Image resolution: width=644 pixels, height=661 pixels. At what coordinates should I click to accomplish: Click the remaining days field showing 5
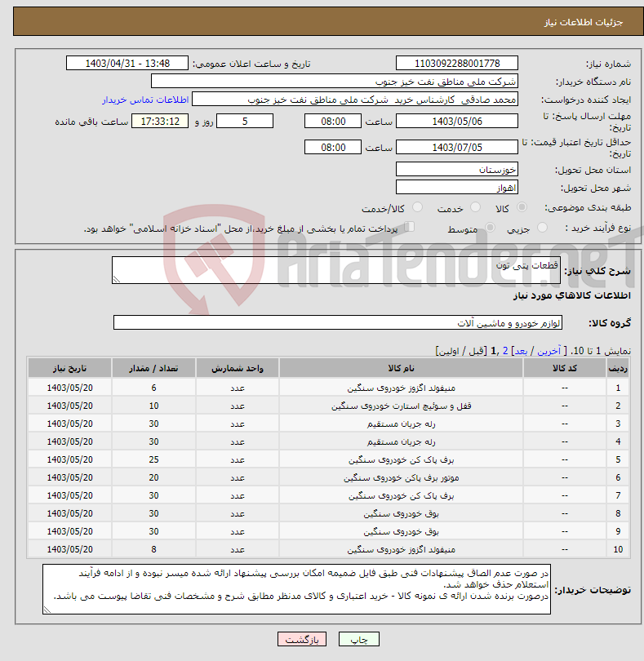(245, 121)
